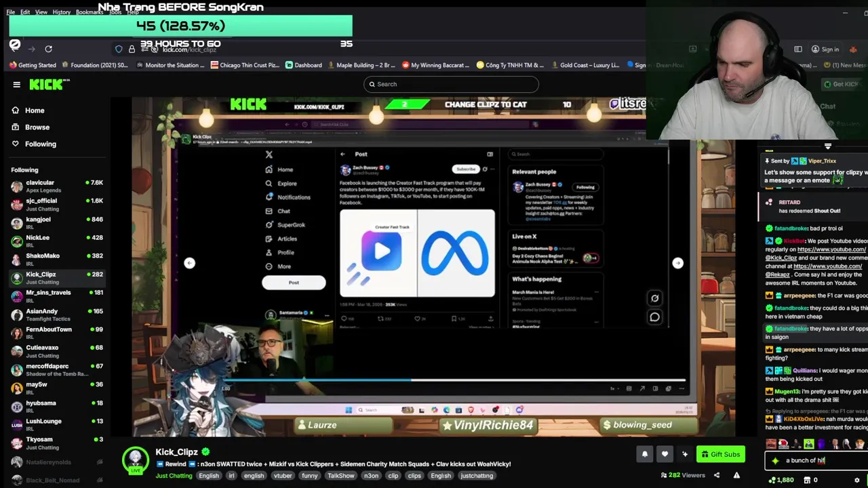The width and height of the screenshot is (868, 488).
Task: Open Mr_sins_travels channel
Action: pyautogui.click(x=57, y=296)
